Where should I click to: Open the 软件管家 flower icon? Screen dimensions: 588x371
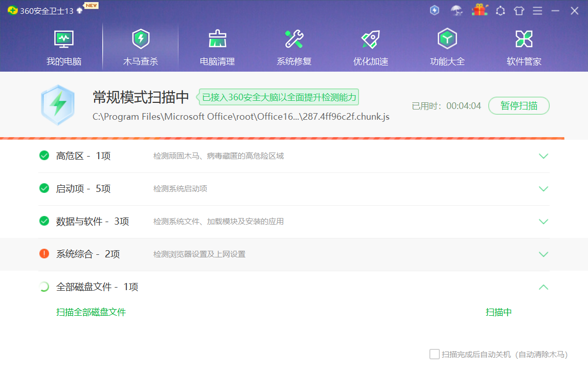(524, 39)
